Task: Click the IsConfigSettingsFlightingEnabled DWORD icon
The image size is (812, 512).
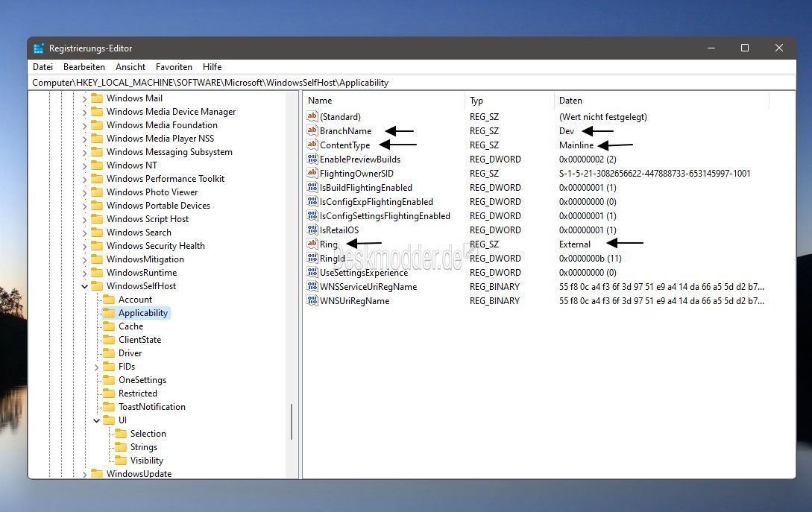Action: click(312, 215)
